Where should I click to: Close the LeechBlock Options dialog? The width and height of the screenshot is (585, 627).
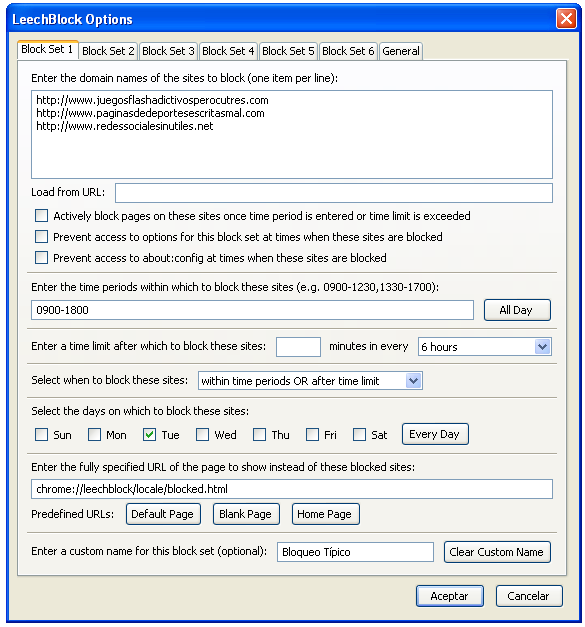tap(566, 19)
